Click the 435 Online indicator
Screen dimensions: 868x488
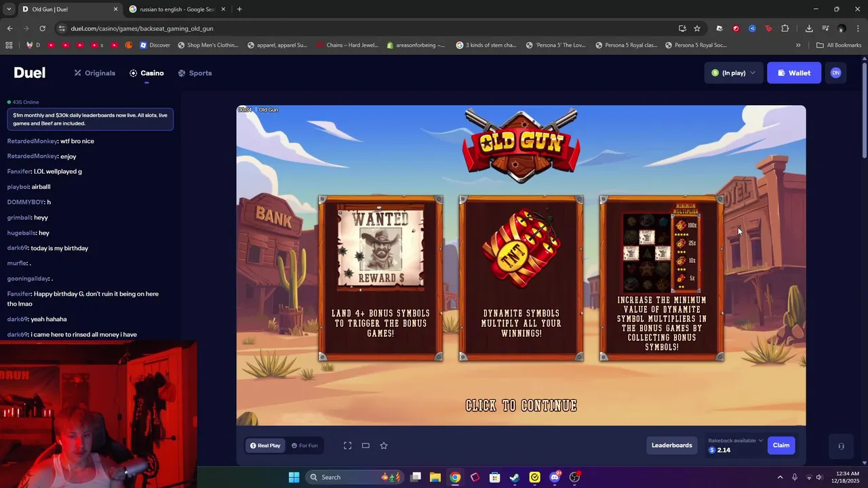click(x=23, y=102)
